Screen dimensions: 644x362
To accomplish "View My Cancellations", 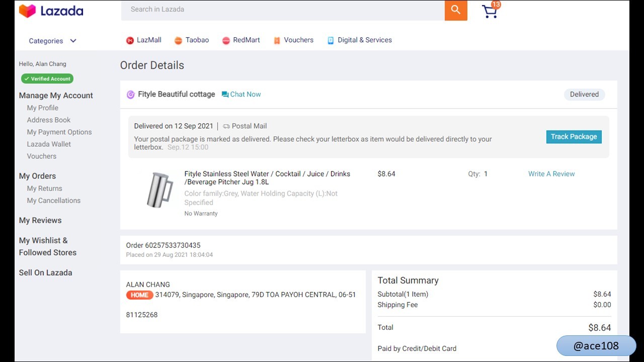I will (54, 201).
